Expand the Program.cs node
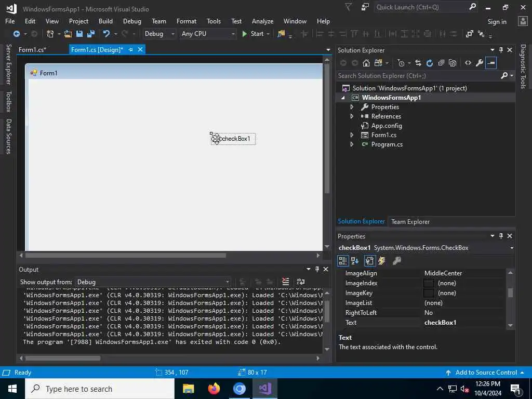Screen dimensions: 532x399 (352, 144)
